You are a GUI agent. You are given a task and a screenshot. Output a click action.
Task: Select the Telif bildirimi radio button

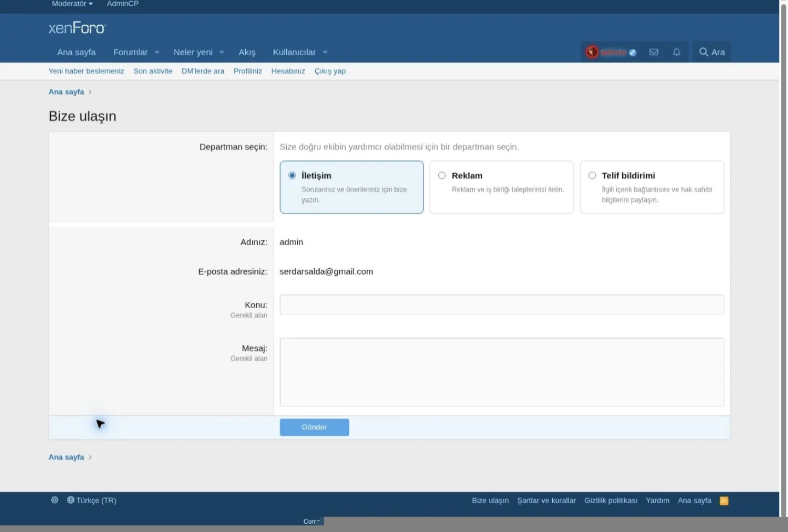point(592,176)
